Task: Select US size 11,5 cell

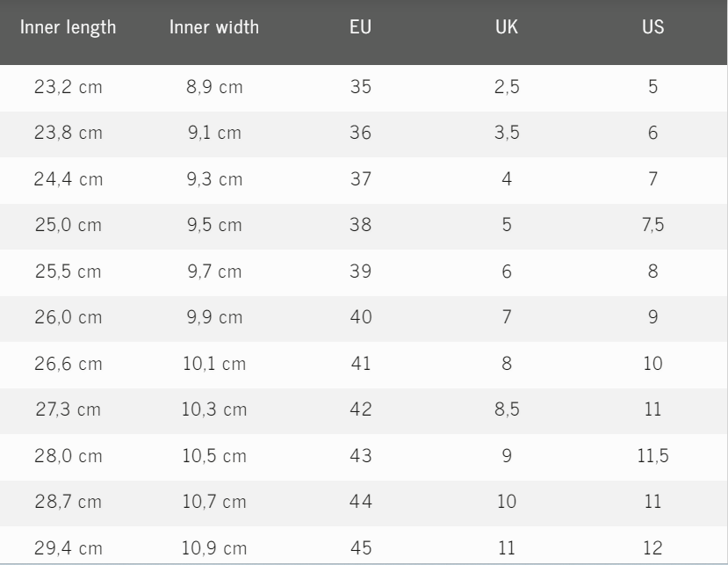Action: [652, 456]
